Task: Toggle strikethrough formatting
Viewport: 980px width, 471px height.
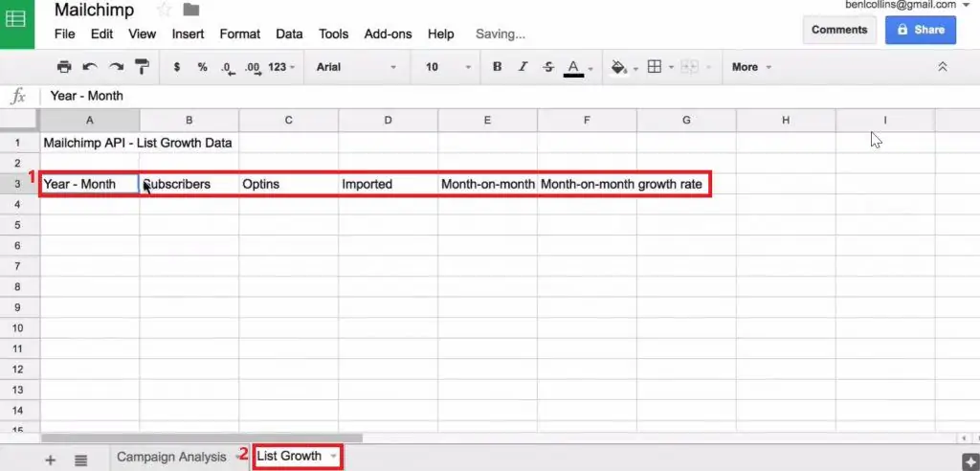Action: click(x=548, y=67)
